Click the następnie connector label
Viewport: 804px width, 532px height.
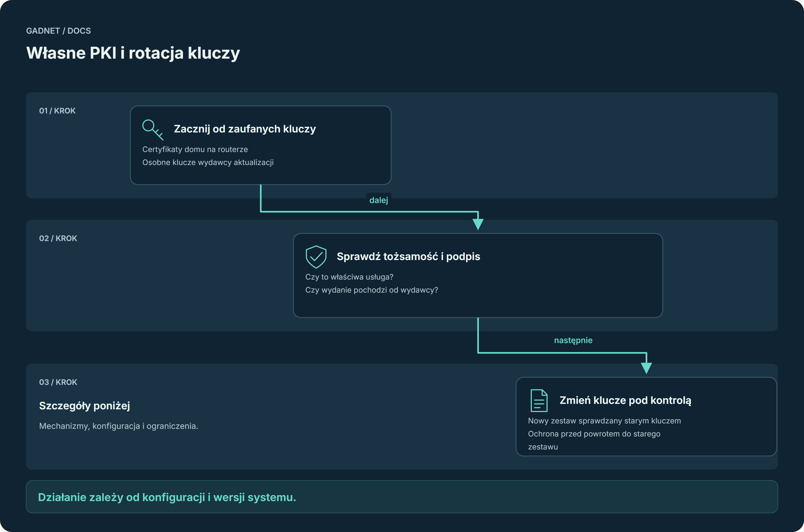[573, 340]
